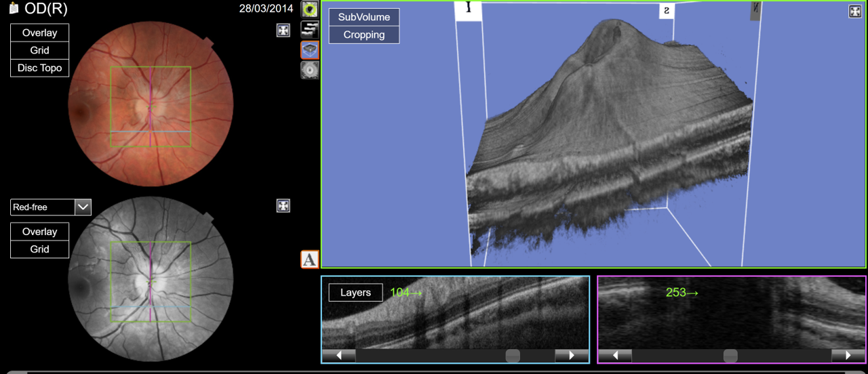
Task: Open the Red-free image type dropdown
Action: [x=83, y=207]
